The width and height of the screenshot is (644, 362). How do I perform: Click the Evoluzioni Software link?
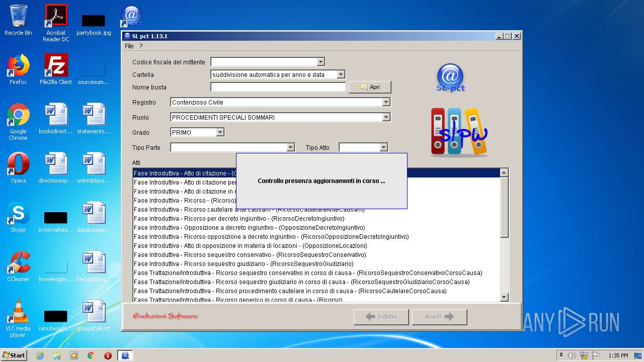click(x=165, y=316)
